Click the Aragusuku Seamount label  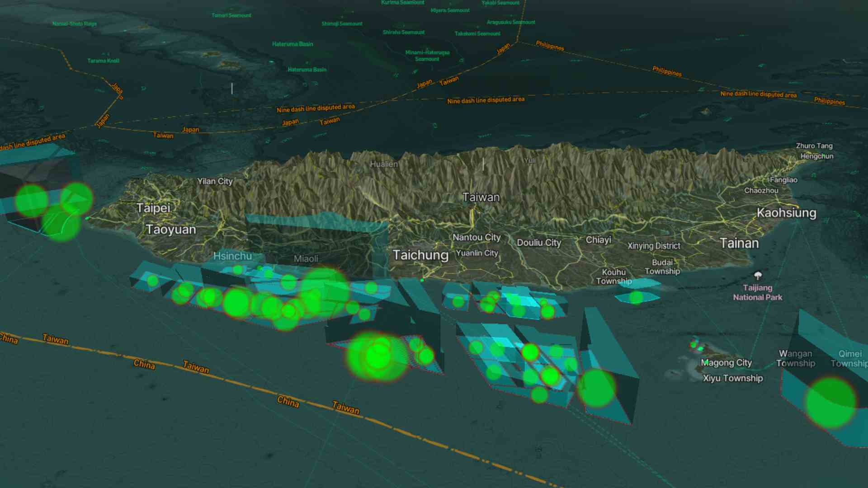tap(511, 22)
